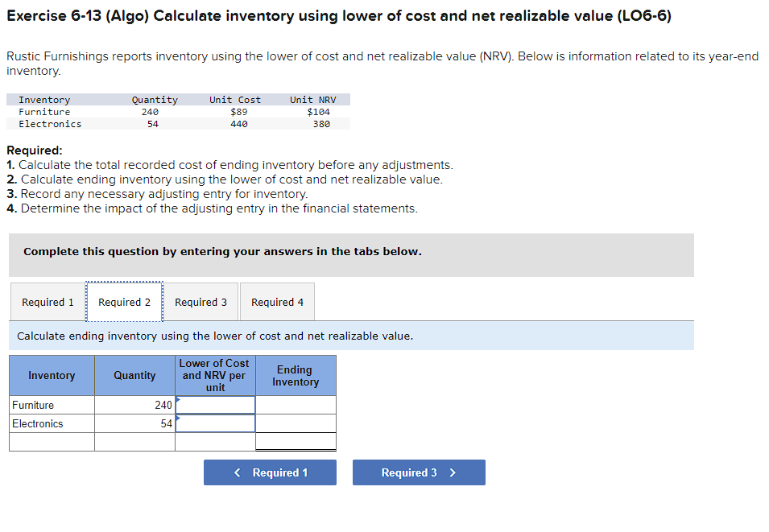Click Furniture's Ending Inventory cell
Image resolution: width=769 pixels, height=532 pixels.
[295, 405]
